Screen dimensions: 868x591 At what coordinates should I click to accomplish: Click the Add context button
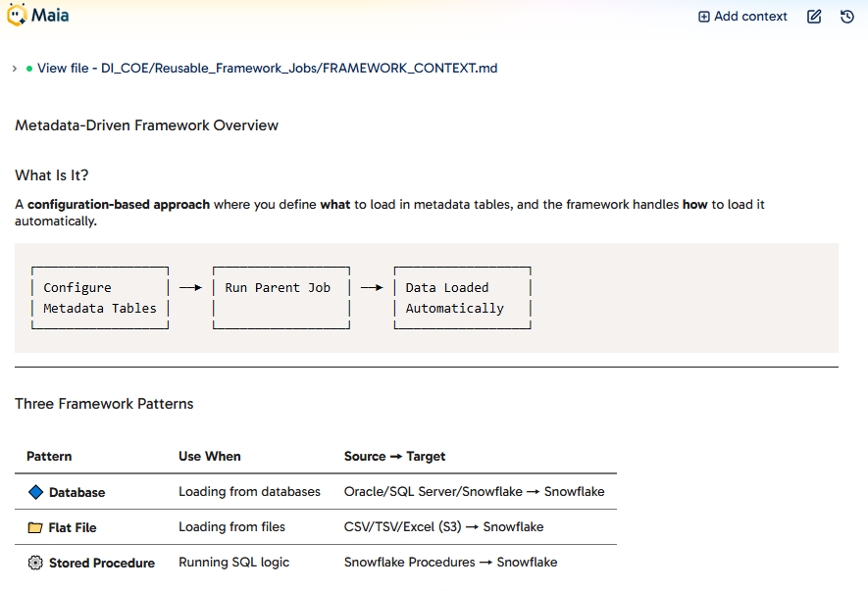coord(742,17)
